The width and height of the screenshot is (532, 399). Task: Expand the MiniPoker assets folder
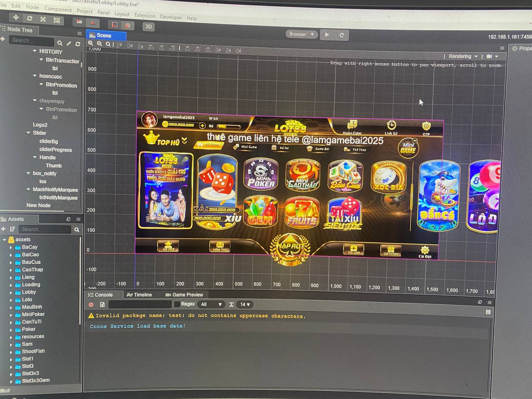click(11, 315)
